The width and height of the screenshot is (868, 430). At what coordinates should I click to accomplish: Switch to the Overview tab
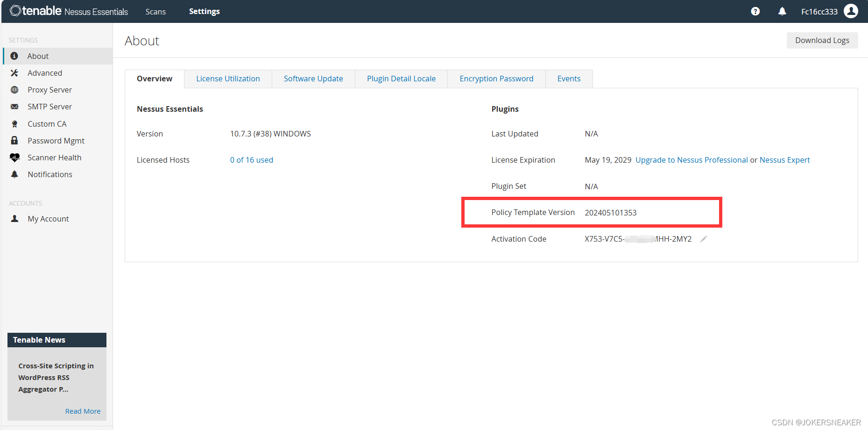coord(155,79)
